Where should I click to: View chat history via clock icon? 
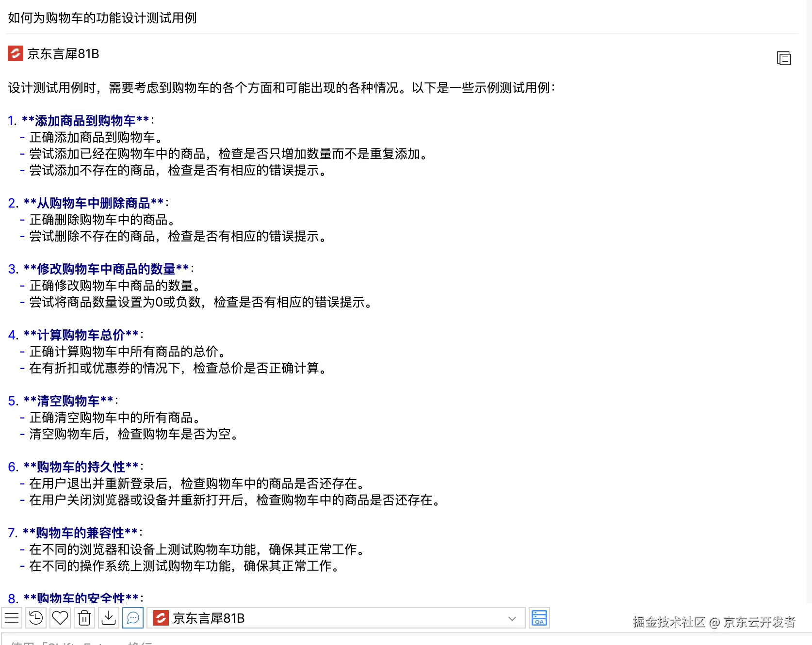[35, 618]
